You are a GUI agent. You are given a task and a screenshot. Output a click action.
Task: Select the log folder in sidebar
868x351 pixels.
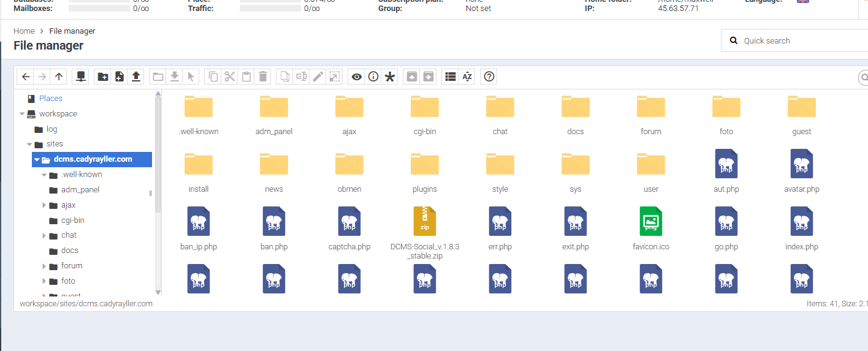point(51,129)
